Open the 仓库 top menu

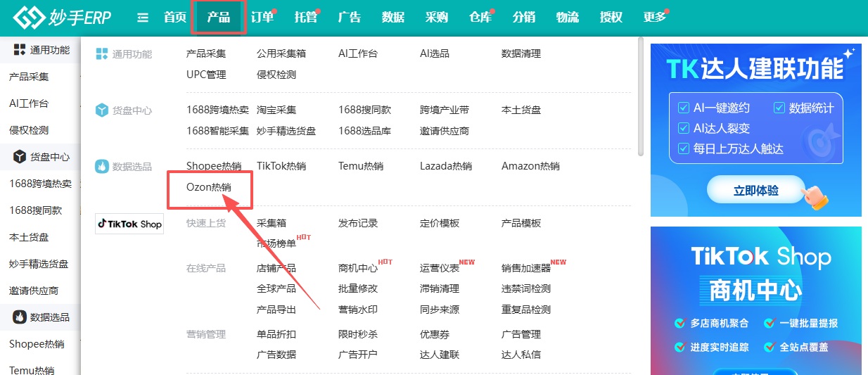(x=480, y=18)
